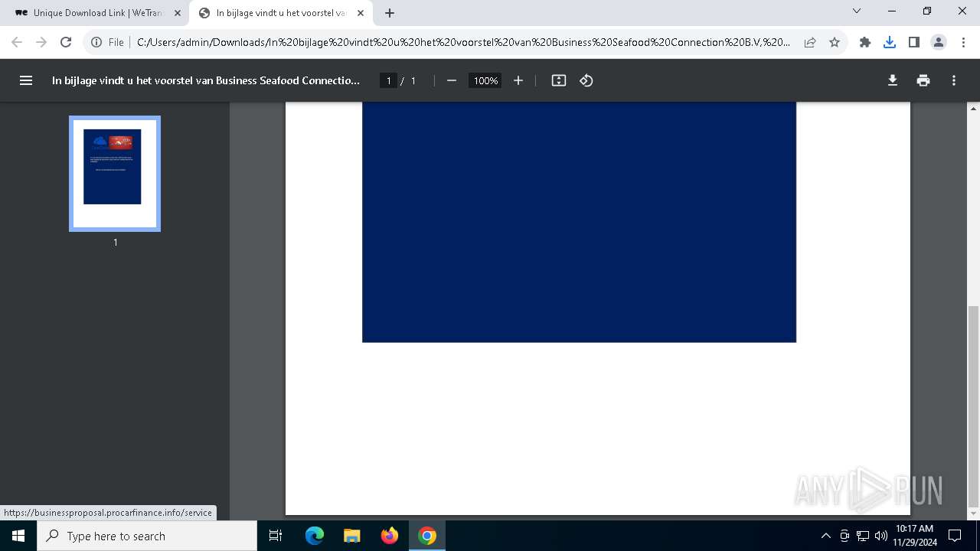Reload the current page
Viewport: 980px width, 551px height.
coord(66,42)
